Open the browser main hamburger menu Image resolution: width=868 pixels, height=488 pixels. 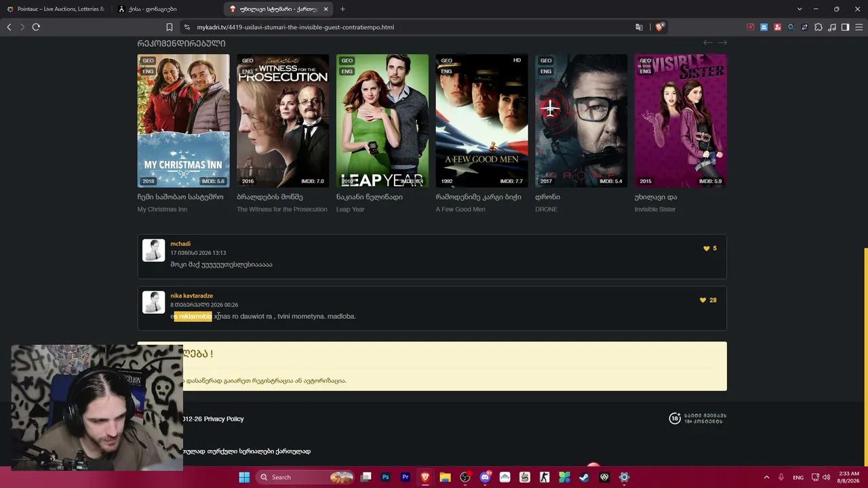[x=859, y=27]
